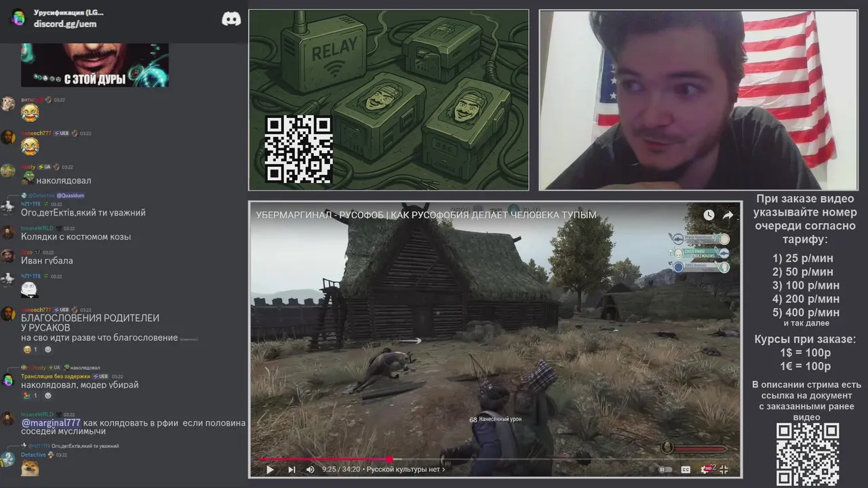This screenshot has width=868, height=488.
Task: Click the Pepe emoji before 'наколядовал'
Action: 28,179
